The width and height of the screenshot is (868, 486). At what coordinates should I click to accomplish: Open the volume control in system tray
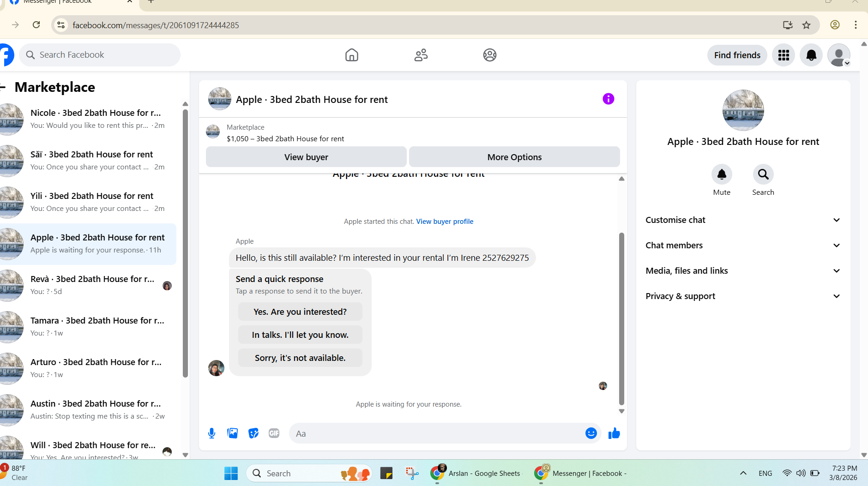point(801,473)
